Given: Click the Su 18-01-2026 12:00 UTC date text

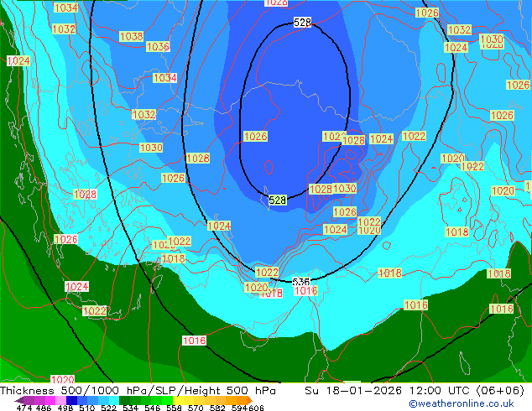Looking at the screenshot, I should [x=389, y=390].
